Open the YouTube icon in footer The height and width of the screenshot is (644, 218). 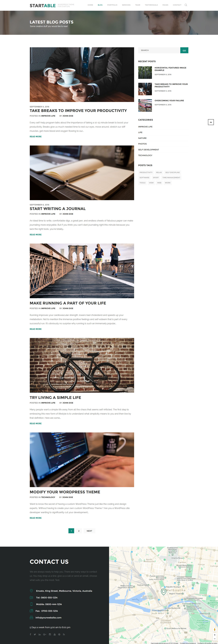coord(55,634)
